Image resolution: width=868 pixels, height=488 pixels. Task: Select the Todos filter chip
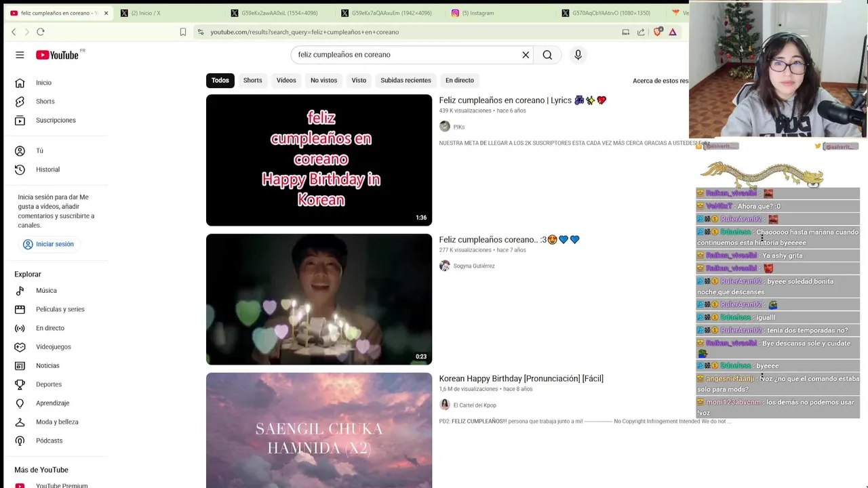[x=220, y=81]
